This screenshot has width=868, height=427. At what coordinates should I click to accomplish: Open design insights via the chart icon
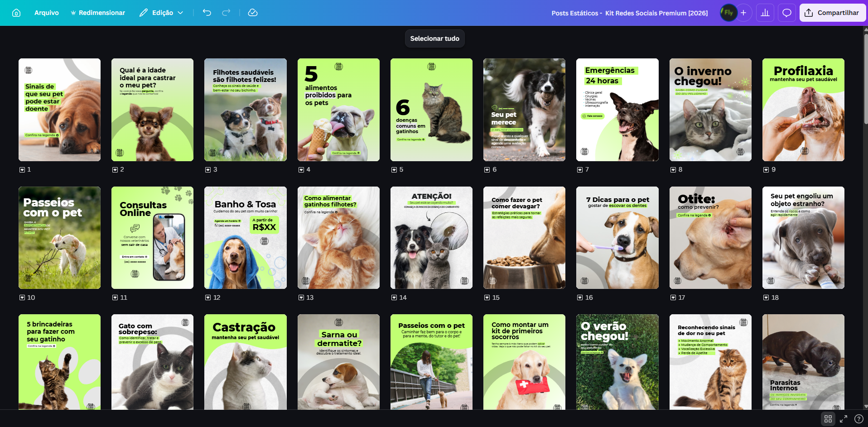point(765,12)
